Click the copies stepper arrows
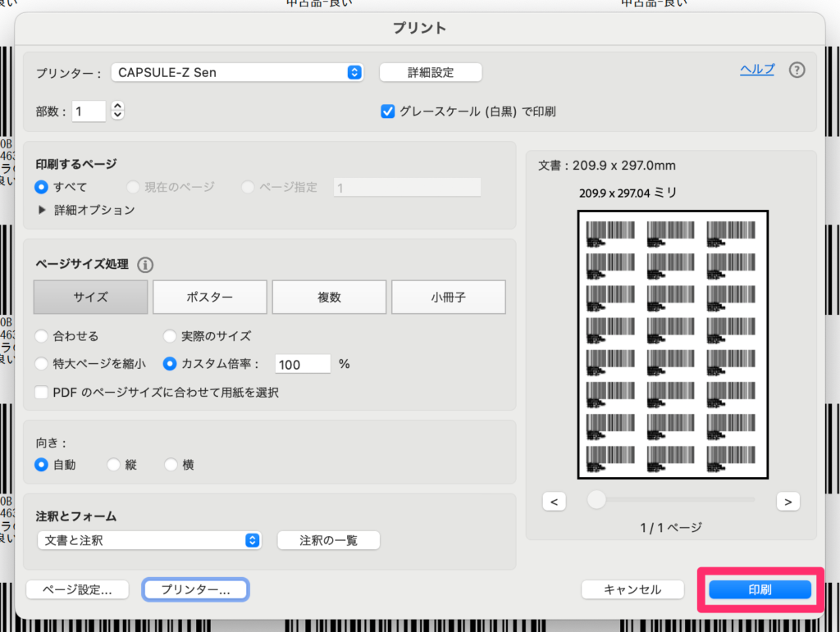This screenshot has height=632, width=840. [117, 111]
